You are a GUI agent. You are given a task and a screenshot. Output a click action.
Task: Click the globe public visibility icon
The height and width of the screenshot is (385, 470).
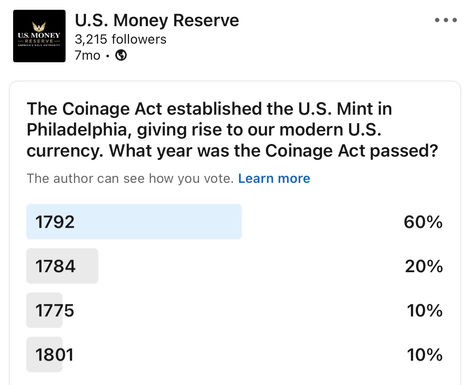pyautogui.click(x=121, y=55)
